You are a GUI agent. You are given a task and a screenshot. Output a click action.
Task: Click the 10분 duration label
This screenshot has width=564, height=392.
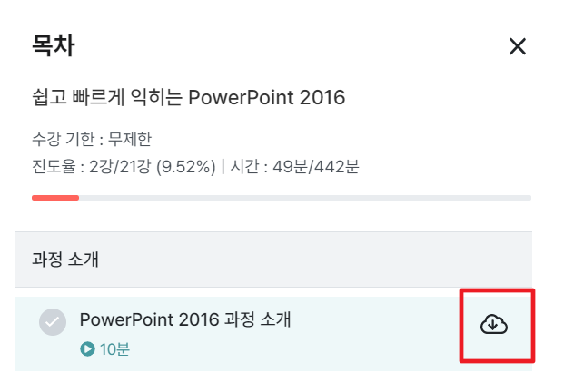click(x=114, y=349)
